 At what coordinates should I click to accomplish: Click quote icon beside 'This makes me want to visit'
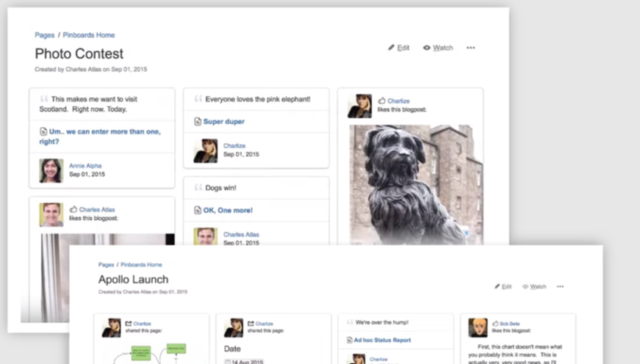tap(44, 98)
